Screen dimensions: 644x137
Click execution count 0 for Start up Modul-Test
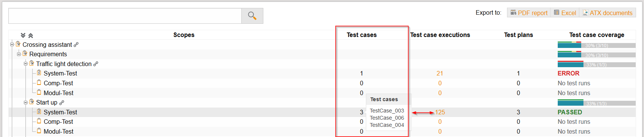click(x=440, y=131)
